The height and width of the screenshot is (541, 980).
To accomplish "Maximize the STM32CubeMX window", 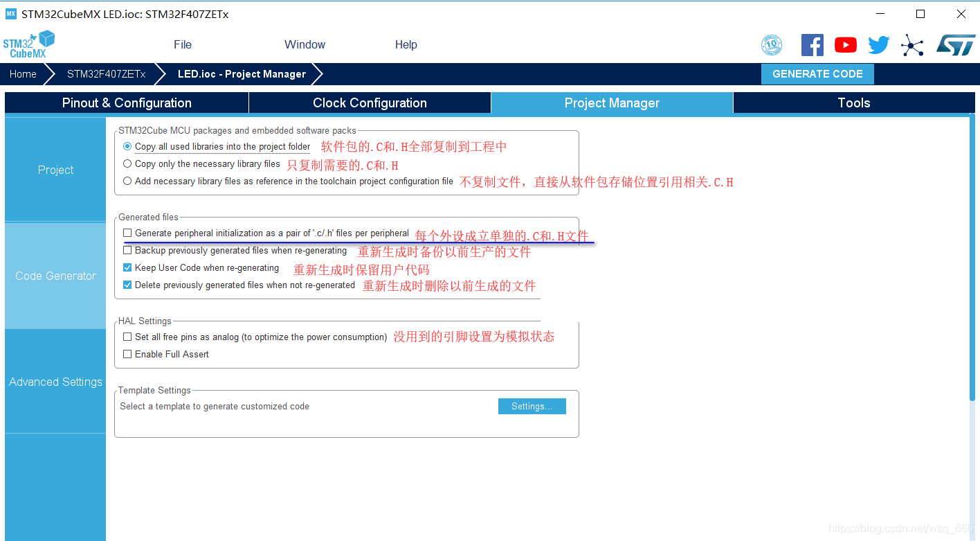I will tap(920, 14).
